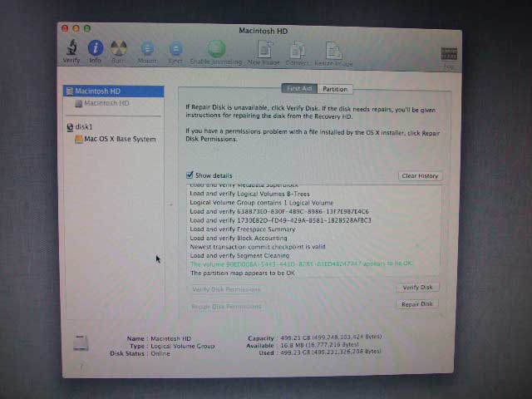The height and width of the screenshot is (399, 532).
Task: Click 'Load and verify Segment Cleaning' log line
Action: (239, 255)
